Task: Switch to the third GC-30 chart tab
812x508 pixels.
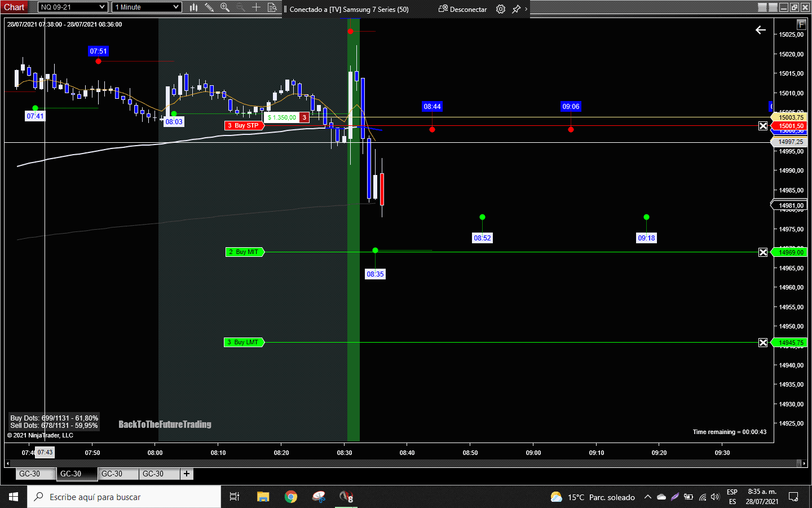Action: (118, 474)
